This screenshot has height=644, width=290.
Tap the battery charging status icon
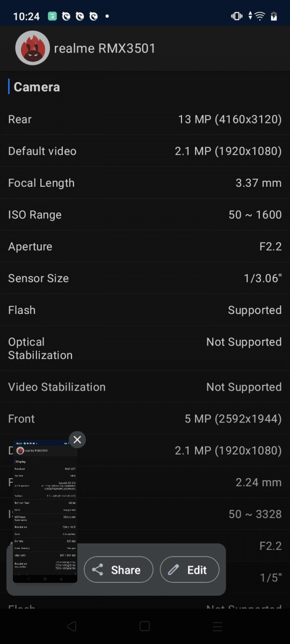pyautogui.click(x=274, y=16)
